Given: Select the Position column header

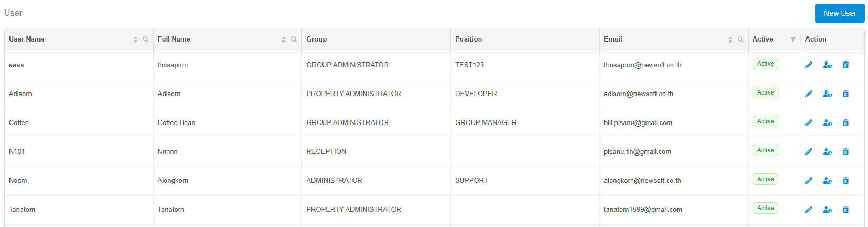Looking at the screenshot, I should click(x=468, y=39).
